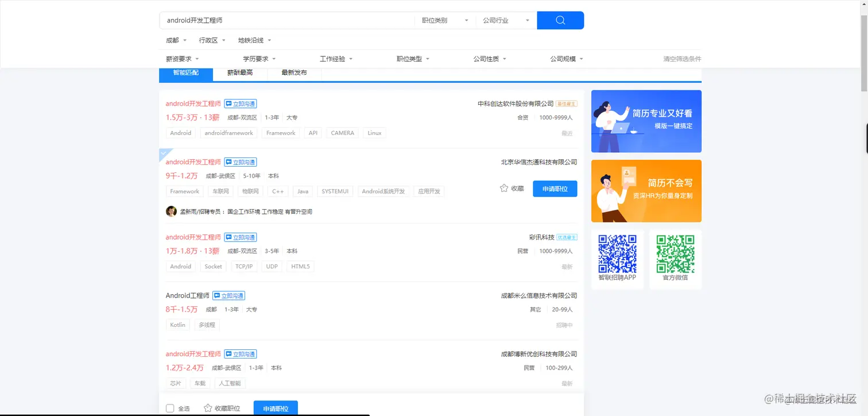Screen dimensions: 868x416
Task: Switch to the 薪酬最高 tab
Action: 240,73
